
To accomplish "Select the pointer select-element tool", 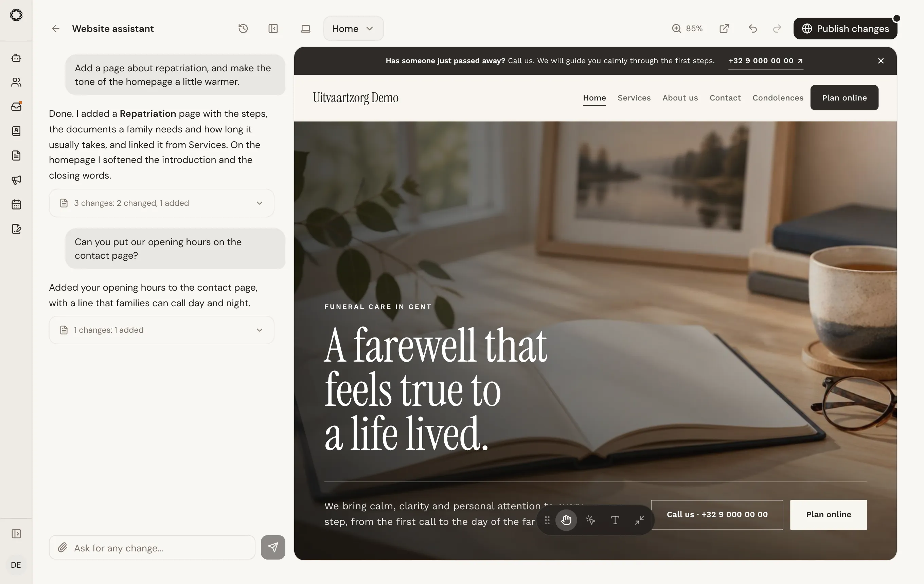I will (x=590, y=521).
